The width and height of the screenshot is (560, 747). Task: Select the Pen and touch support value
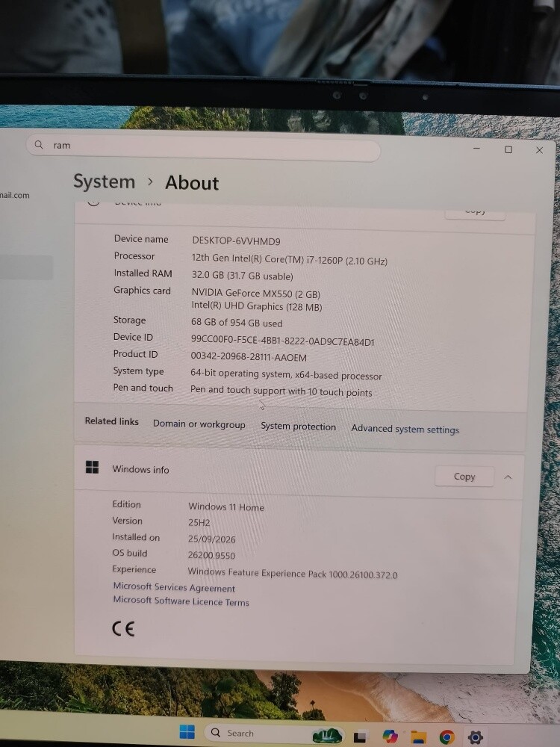click(281, 391)
